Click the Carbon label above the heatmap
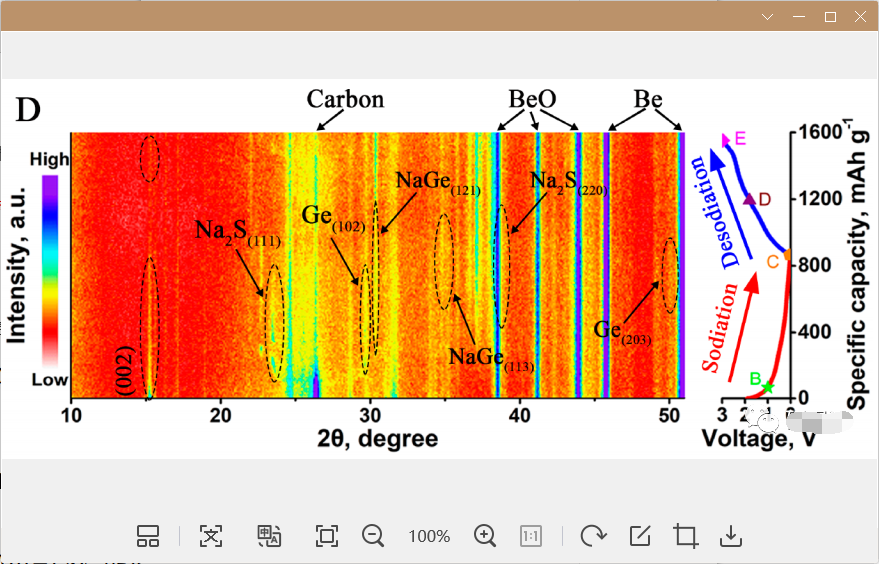Image resolution: width=879 pixels, height=564 pixels. pos(345,100)
